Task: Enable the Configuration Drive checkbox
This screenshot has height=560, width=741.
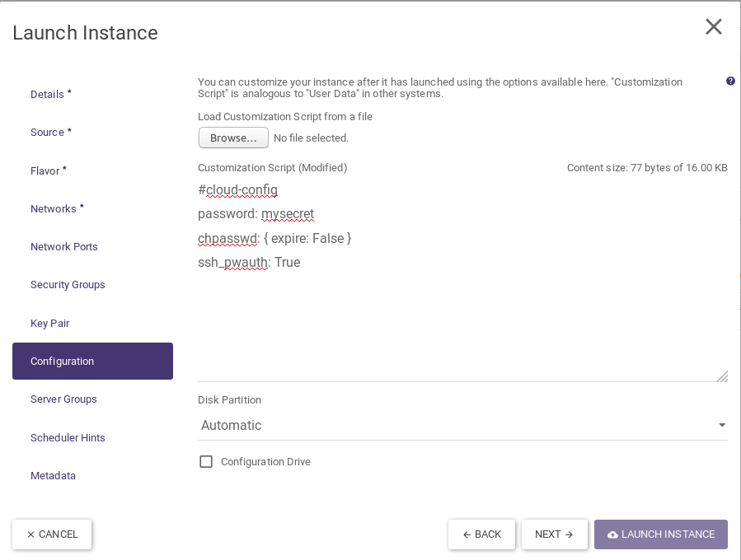Action: coord(206,462)
